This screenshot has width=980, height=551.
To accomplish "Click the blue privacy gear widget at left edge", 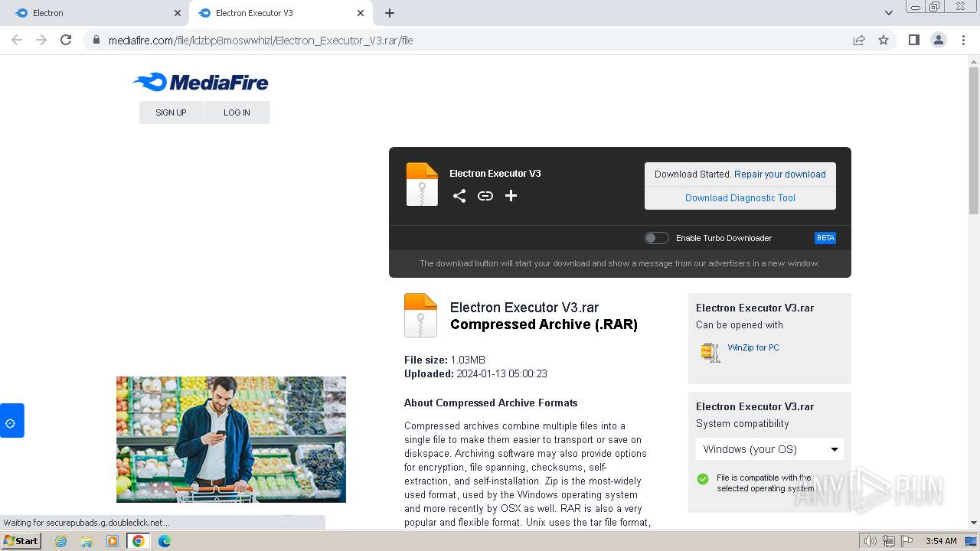I will click(x=11, y=421).
